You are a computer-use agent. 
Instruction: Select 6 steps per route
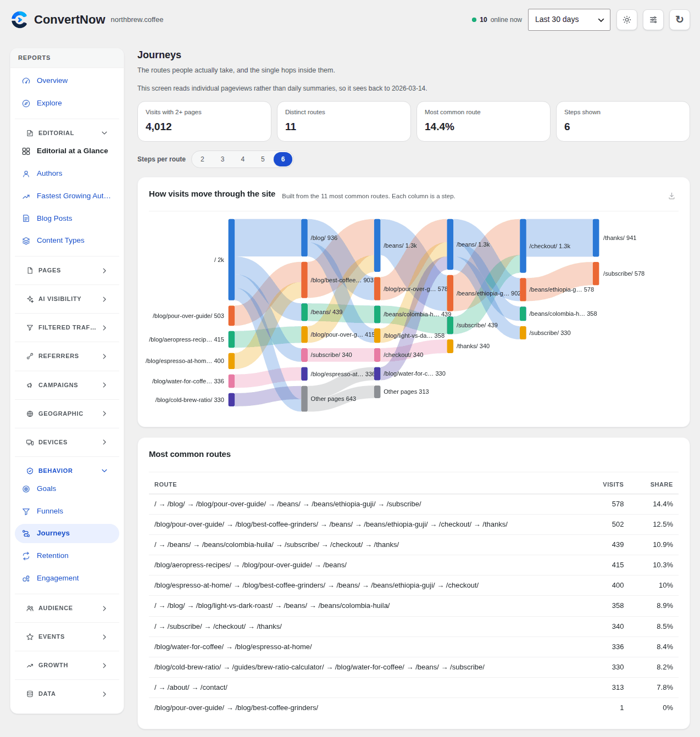click(x=283, y=159)
